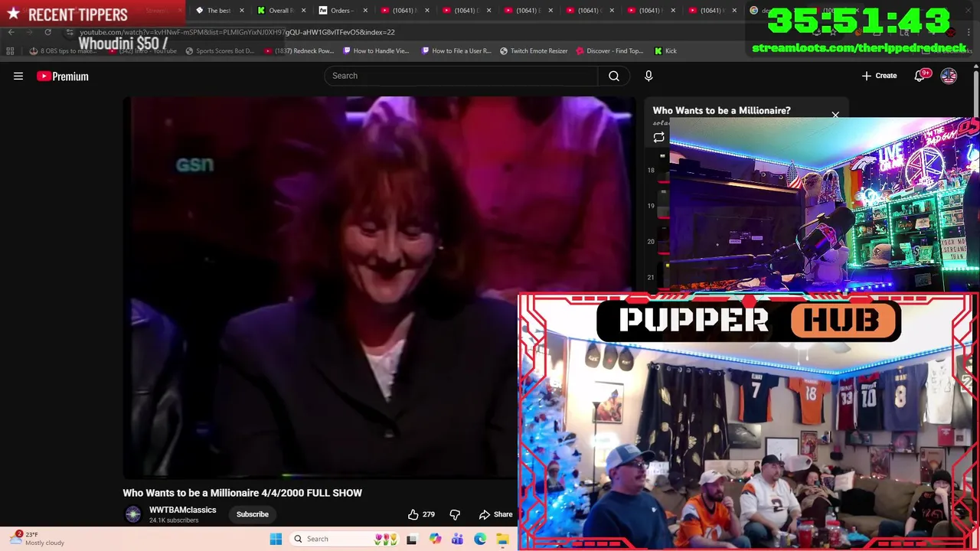Click the browser address bar URL
This screenshot has width=980, height=551.
point(237,32)
